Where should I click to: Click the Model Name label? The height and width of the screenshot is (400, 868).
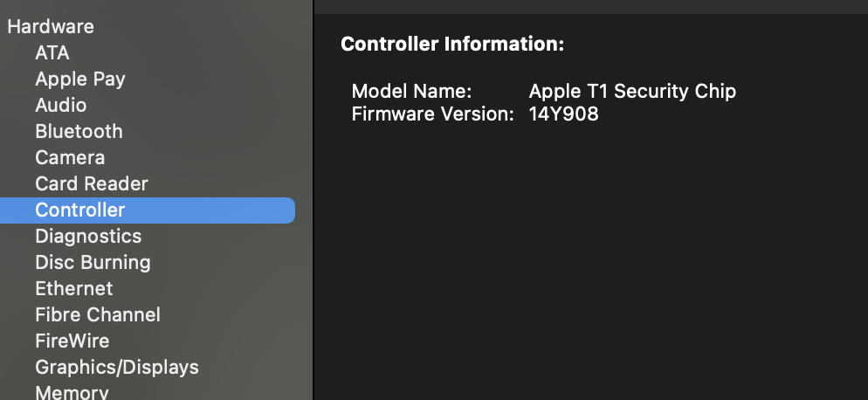point(411,91)
